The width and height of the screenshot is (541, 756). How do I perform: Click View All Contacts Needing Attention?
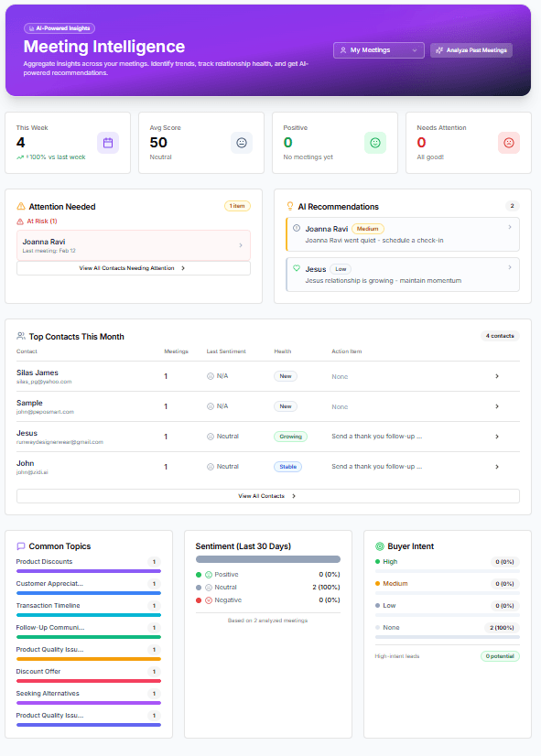point(134,268)
